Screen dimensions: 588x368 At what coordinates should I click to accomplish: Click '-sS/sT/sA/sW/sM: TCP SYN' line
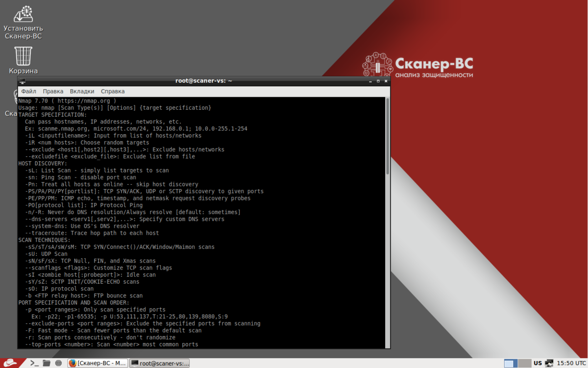(x=120, y=247)
